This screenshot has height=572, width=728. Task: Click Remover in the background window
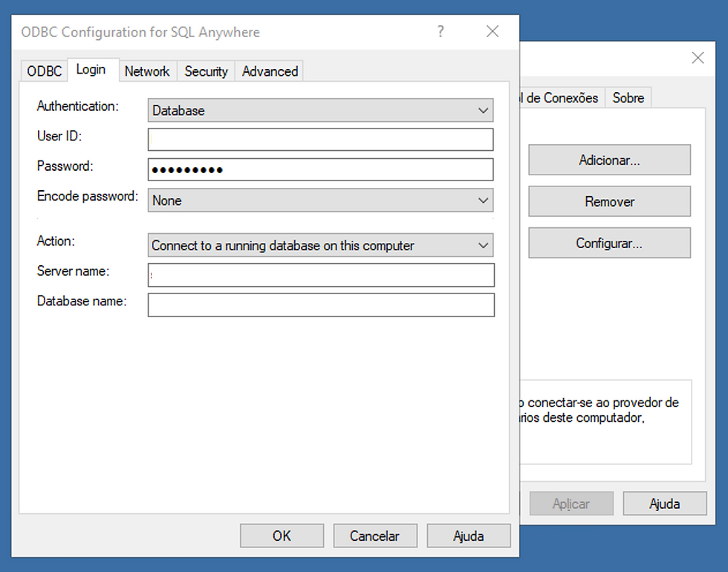pyautogui.click(x=610, y=201)
